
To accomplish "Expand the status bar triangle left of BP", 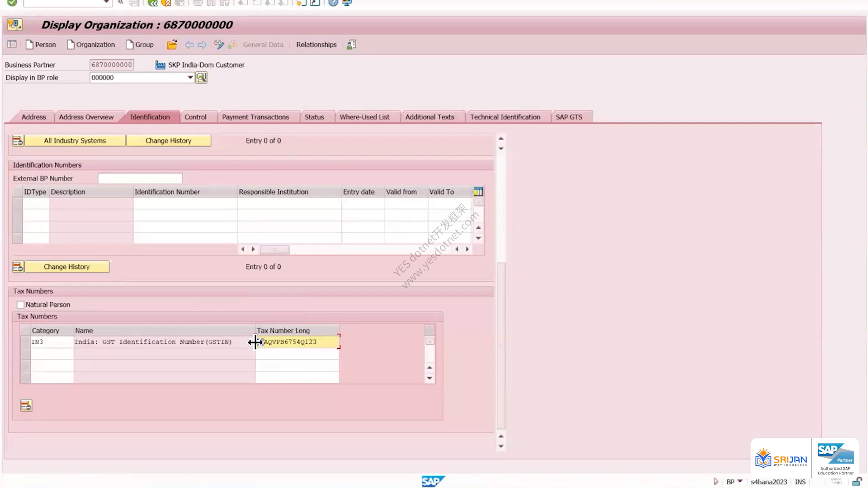I will [x=716, y=482].
